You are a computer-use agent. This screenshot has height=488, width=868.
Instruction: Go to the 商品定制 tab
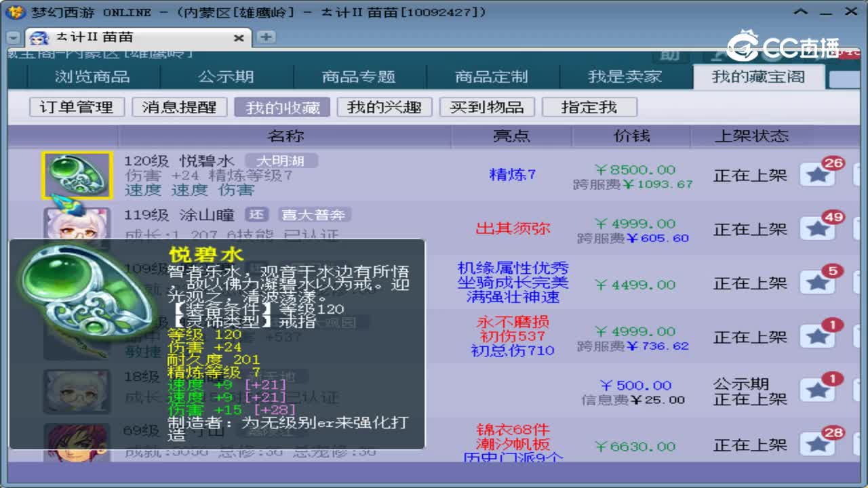tap(492, 77)
